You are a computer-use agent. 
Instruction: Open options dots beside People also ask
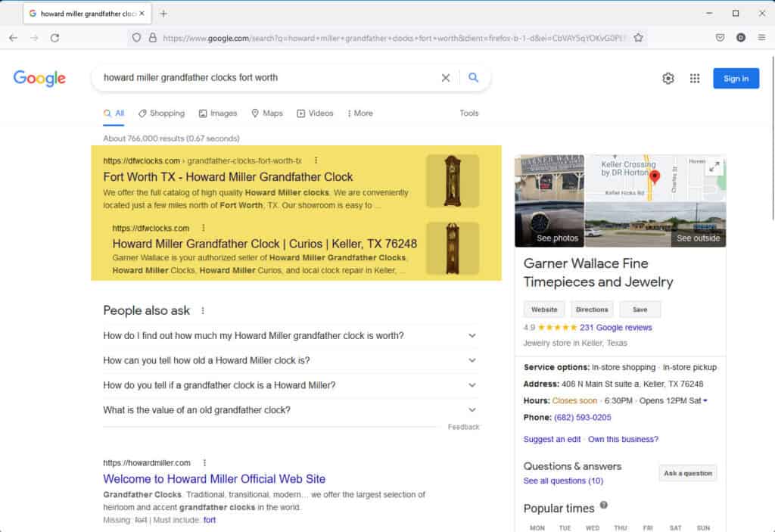(203, 310)
